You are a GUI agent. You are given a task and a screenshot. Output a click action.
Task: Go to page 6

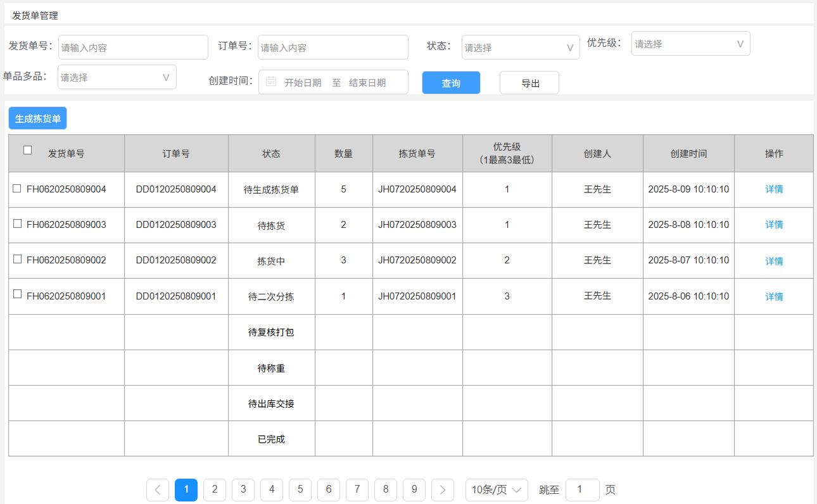pyautogui.click(x=329, y=489)
